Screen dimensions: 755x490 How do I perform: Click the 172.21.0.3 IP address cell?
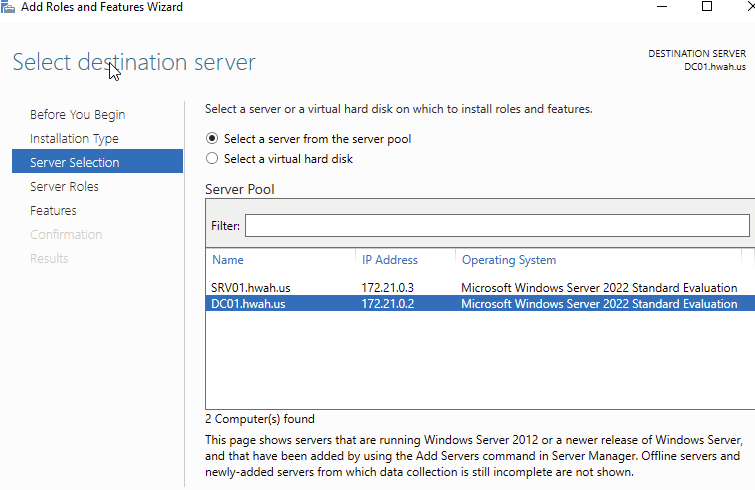click(x=387, y=288)
